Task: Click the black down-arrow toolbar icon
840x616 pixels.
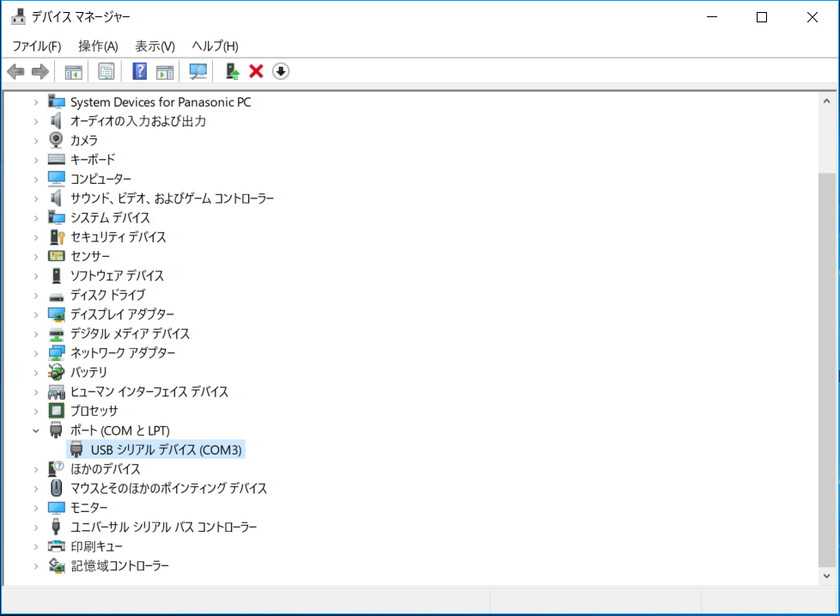Action: click(281, 71)
